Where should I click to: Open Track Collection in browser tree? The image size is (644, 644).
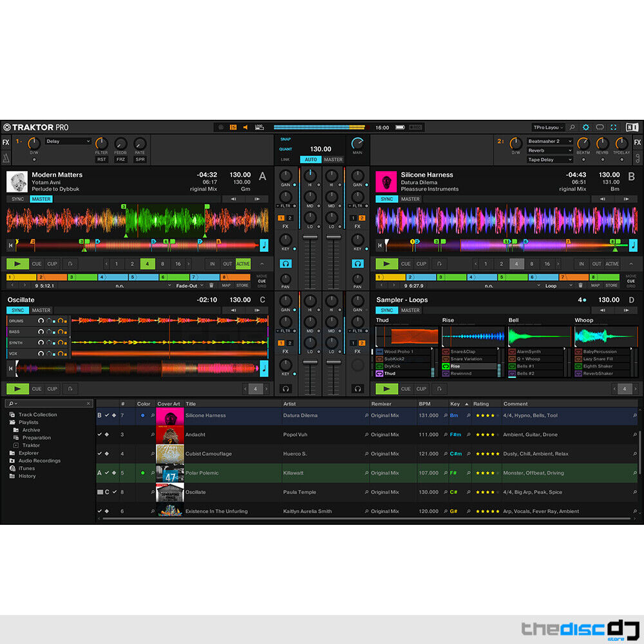[x=37, y=415]
